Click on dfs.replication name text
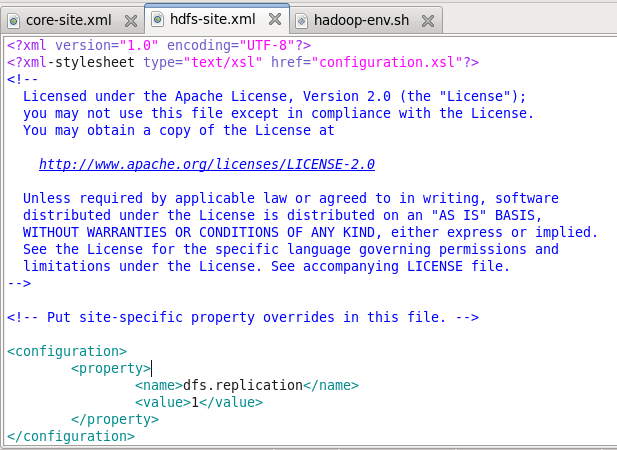 coord(243,385)
